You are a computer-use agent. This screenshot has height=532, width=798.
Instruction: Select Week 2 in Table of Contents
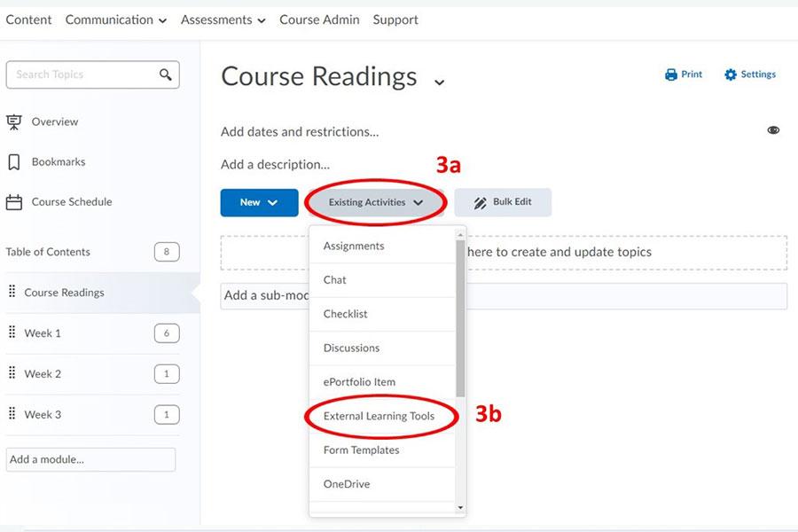tap(43, 374)
